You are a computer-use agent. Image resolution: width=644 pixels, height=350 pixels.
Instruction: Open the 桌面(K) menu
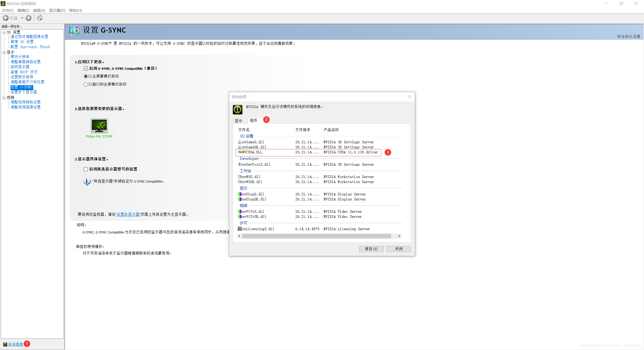tap(39, 10)
